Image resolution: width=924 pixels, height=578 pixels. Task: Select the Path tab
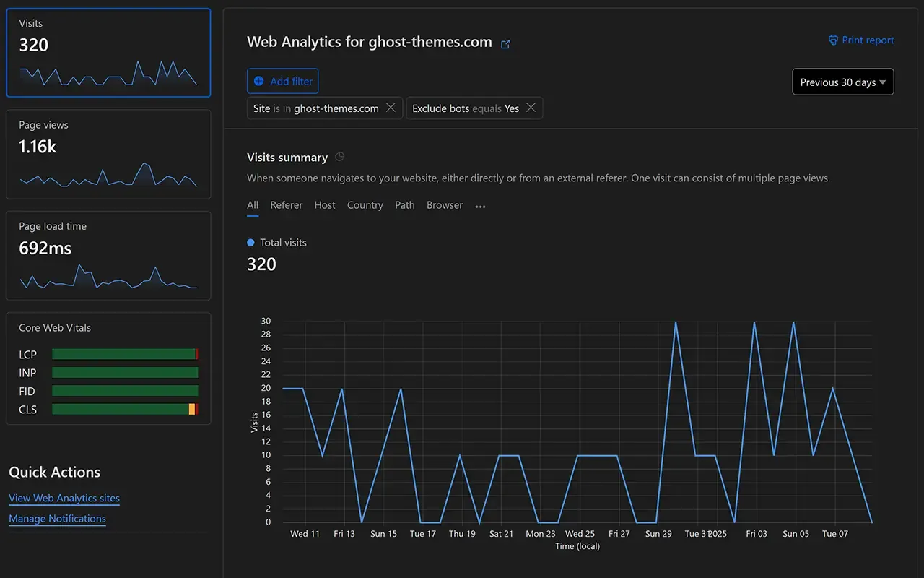pyautogui.click(x=404, y=205)
